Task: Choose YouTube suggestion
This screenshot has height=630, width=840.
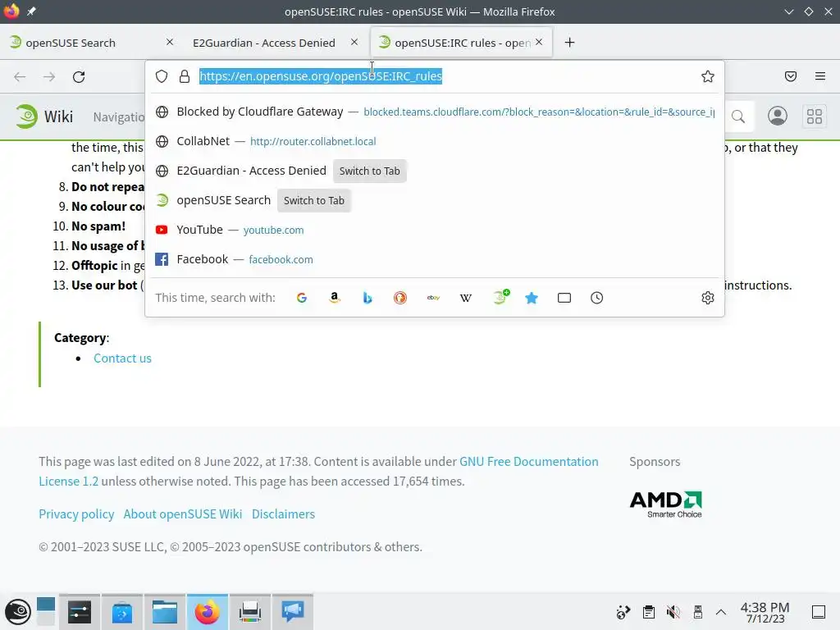Action: pyautogui.click(x=435, y=230)
